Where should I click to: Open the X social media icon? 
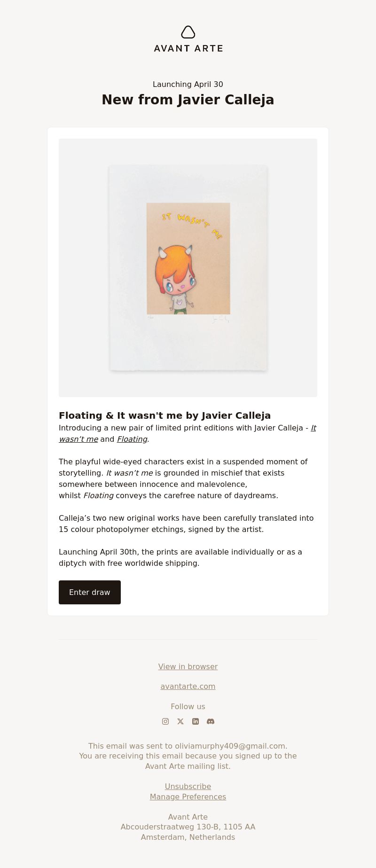tap(180, 721)
